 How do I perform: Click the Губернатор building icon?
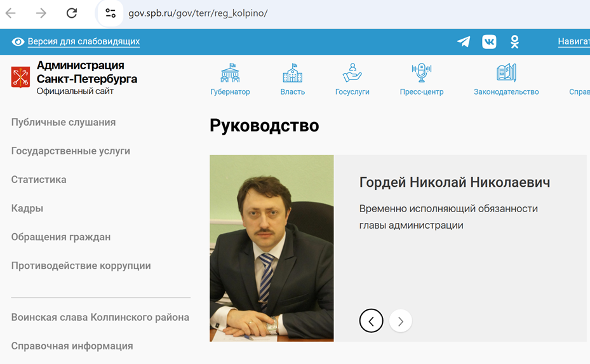[x=230, y=73]
